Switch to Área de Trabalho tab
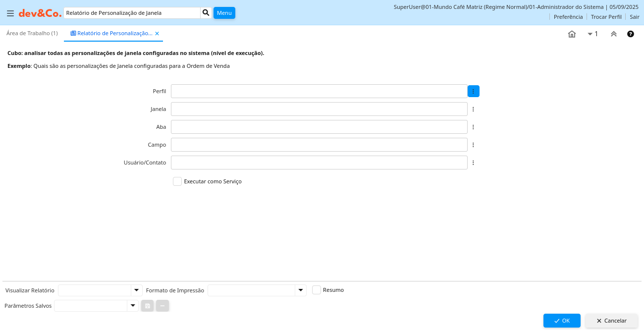 point(32,33)
